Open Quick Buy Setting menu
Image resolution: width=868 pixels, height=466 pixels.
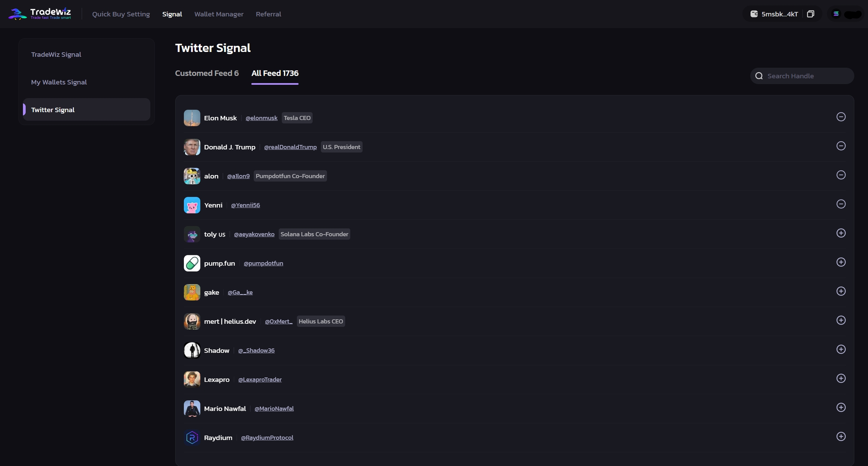(121, 14)
